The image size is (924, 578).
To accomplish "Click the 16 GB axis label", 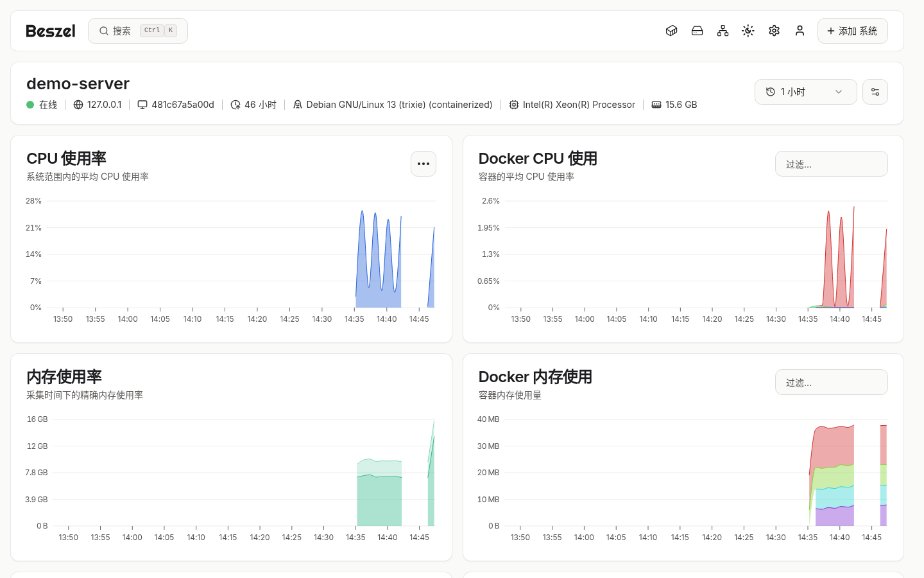I will coord(37,419).
